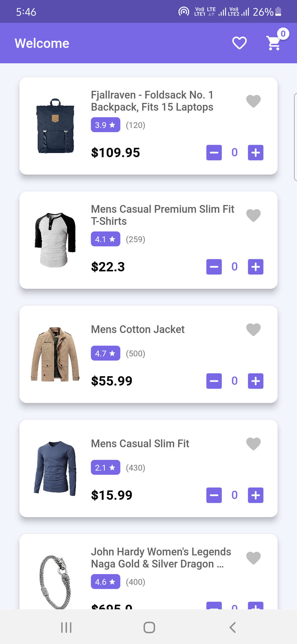Viewport: 297px width, 644px height.
Task: Favorite the Mens Casual Premium Slim Fit T-Shirts
Action: click(x=253, y=215)
